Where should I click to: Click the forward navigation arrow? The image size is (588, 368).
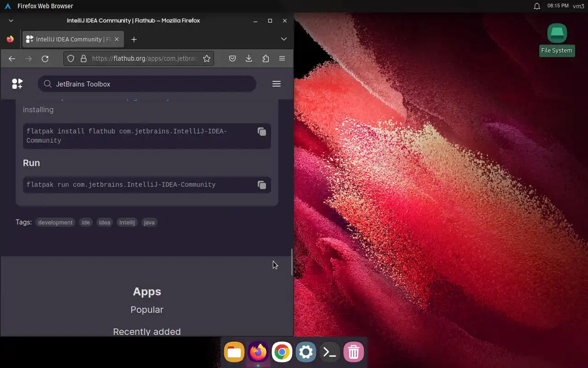click(28, 58)
